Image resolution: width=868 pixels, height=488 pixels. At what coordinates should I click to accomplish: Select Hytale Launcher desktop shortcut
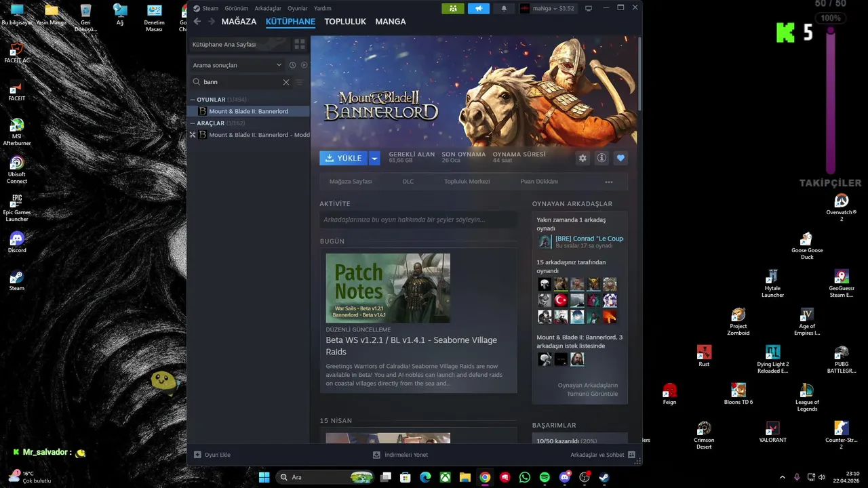coord(772,283)
